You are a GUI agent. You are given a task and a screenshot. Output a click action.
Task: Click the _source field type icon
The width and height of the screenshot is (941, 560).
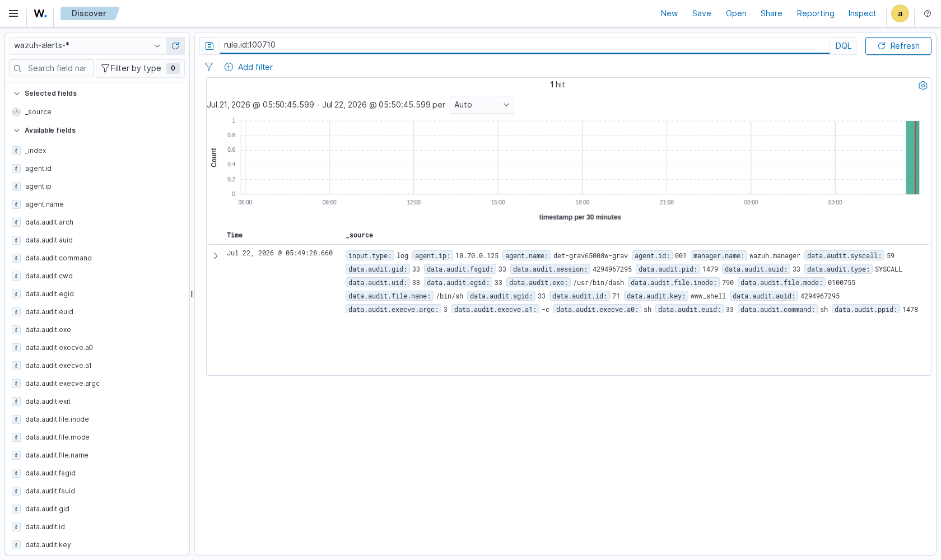point(16,112)
